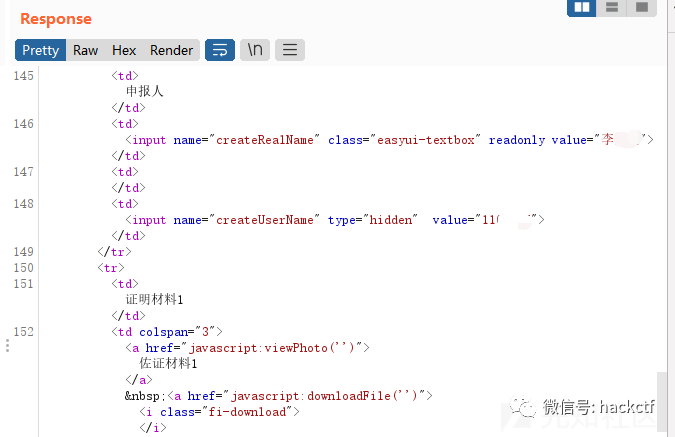Screen dimensions: 675x437
Task: Click line number 145 in the gutter
Action: click(x=23, y=76)
